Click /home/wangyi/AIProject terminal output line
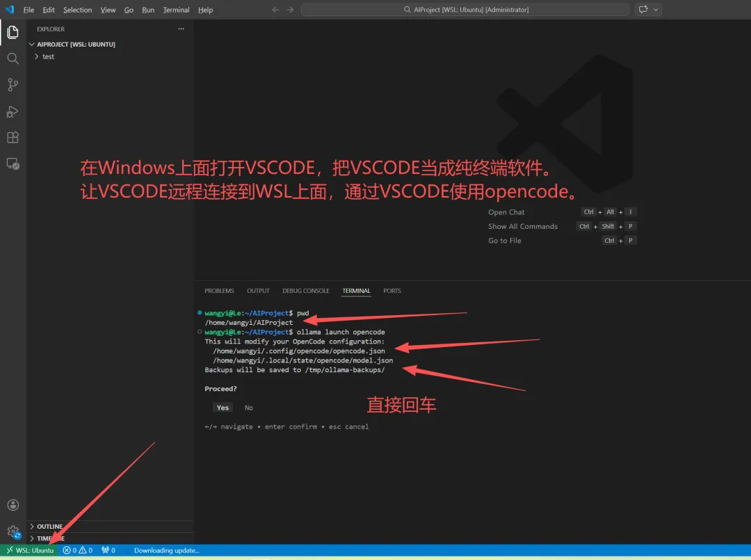The image size is (751, 560). point(248,323)
